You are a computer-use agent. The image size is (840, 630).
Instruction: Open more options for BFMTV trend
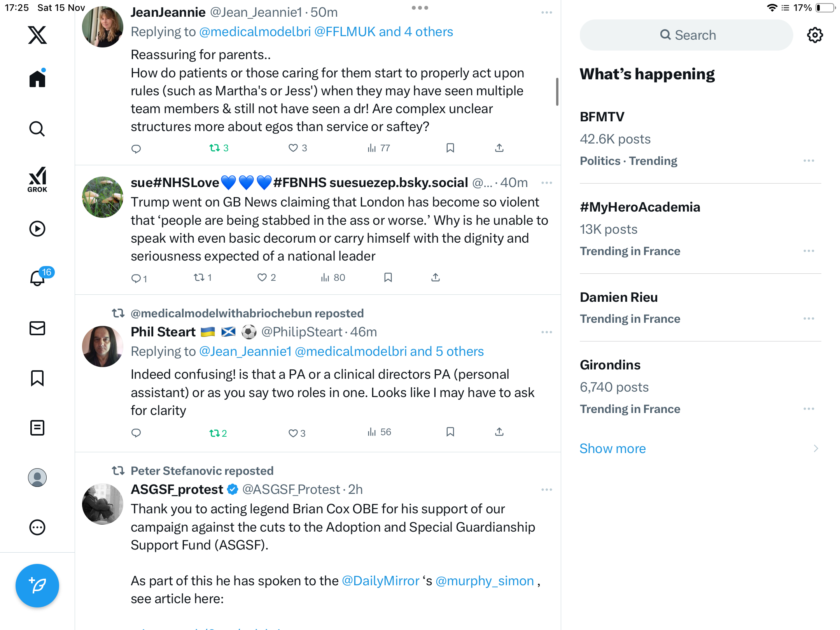pyautogui.click(x=808, y=161)
